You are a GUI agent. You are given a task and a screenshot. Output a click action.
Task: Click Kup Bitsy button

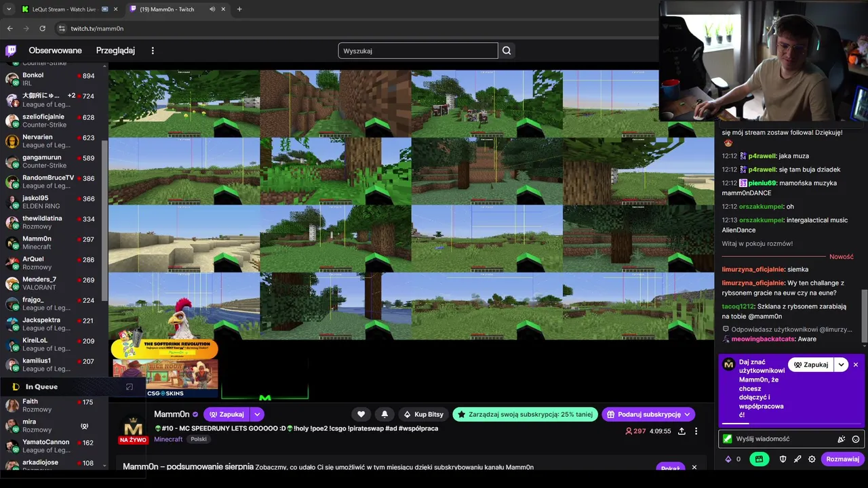coord(423,414)
